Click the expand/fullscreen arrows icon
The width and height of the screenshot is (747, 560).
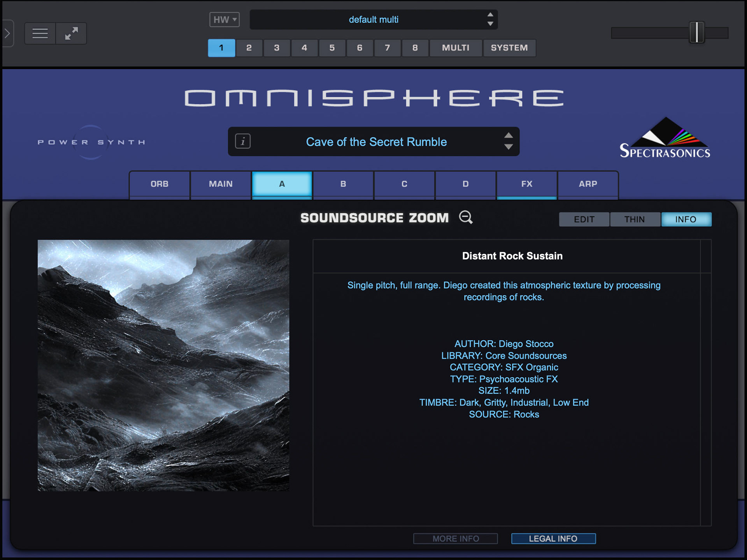click(71, 33)
